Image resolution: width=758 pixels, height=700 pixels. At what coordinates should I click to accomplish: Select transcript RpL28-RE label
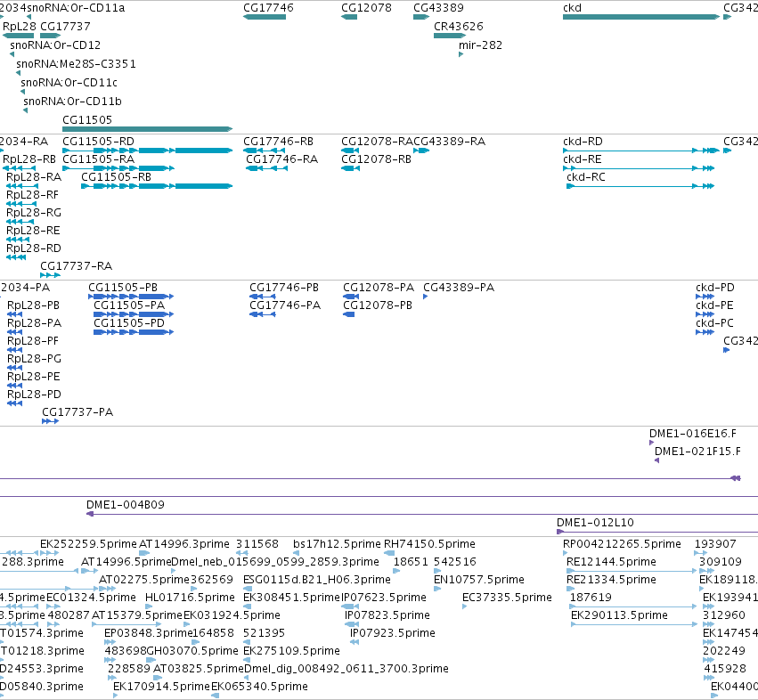[x=33, y=231]
